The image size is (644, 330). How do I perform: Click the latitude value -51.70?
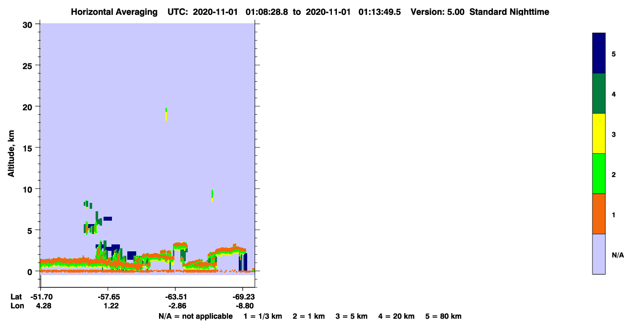[41, 297]
